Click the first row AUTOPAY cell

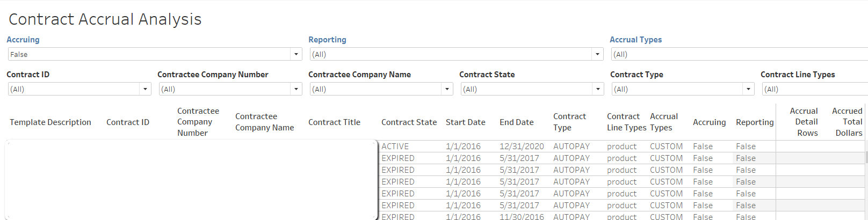[571, 146]
